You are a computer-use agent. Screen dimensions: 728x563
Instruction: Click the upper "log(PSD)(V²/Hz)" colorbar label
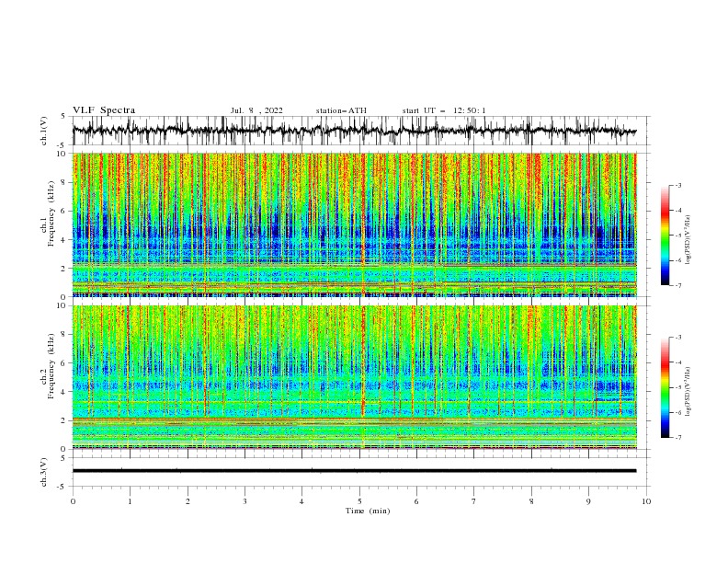coord(688,240)
